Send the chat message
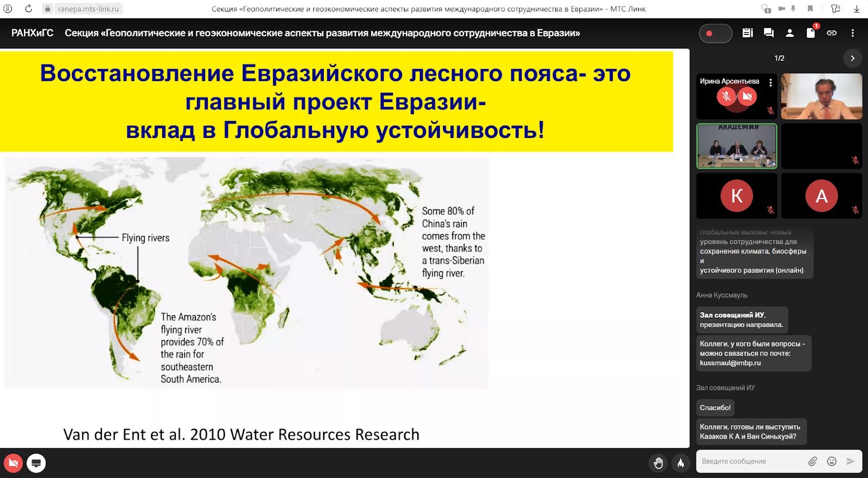This screenshot has height=478, width=868. pos(851,461)
